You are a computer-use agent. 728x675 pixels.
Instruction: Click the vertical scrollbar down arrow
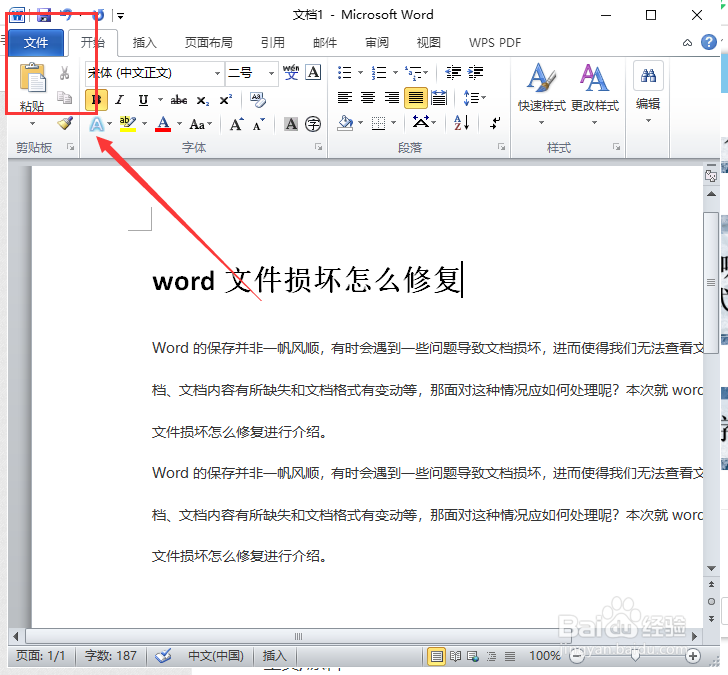tap(711, 568)
